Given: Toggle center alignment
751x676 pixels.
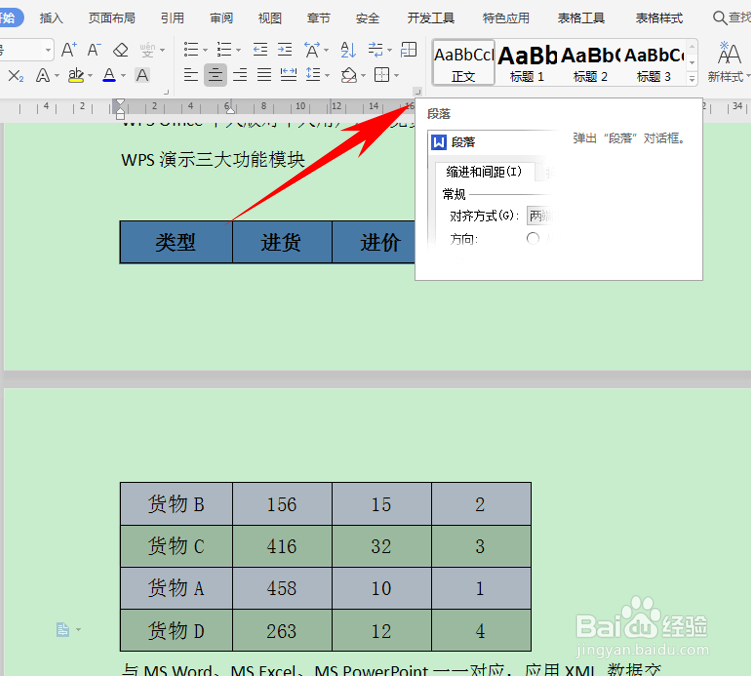Looking at the screenshot, I should click(215, 75).
